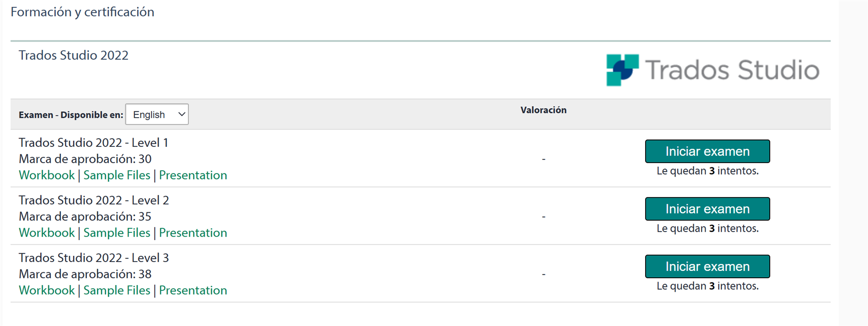View the Presentation for Level 1
This screenshot has height=326, width=868.
tap(193, 175)
